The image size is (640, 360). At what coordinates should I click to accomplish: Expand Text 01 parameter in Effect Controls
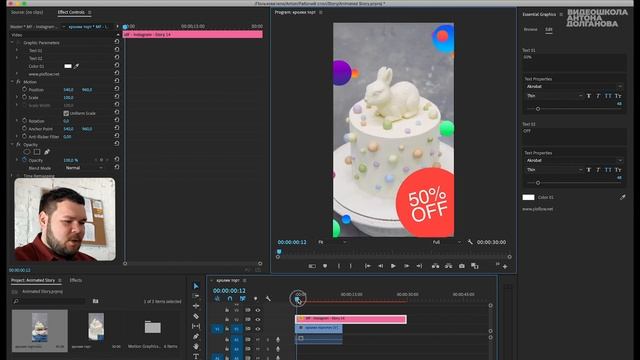(x=17, y=50)
